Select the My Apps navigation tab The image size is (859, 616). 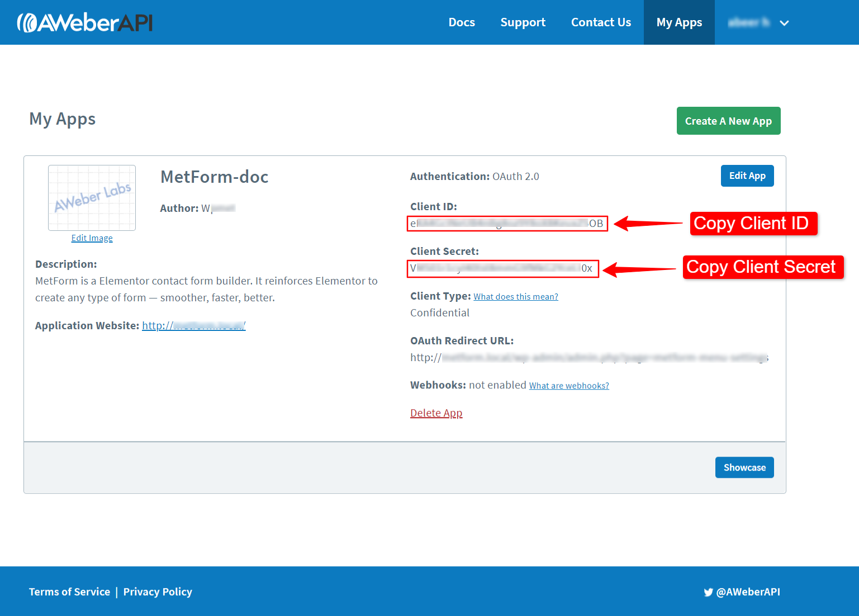(x=679, y=22)
